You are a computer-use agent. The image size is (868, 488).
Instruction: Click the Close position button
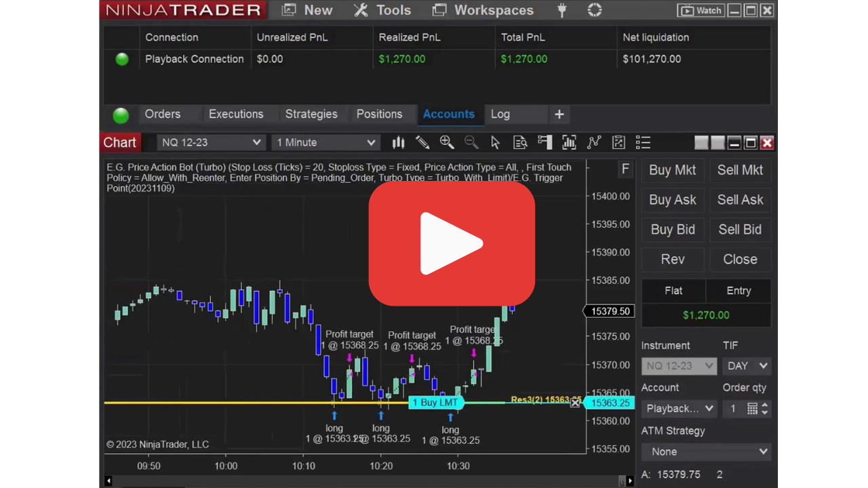pos(740,260)
